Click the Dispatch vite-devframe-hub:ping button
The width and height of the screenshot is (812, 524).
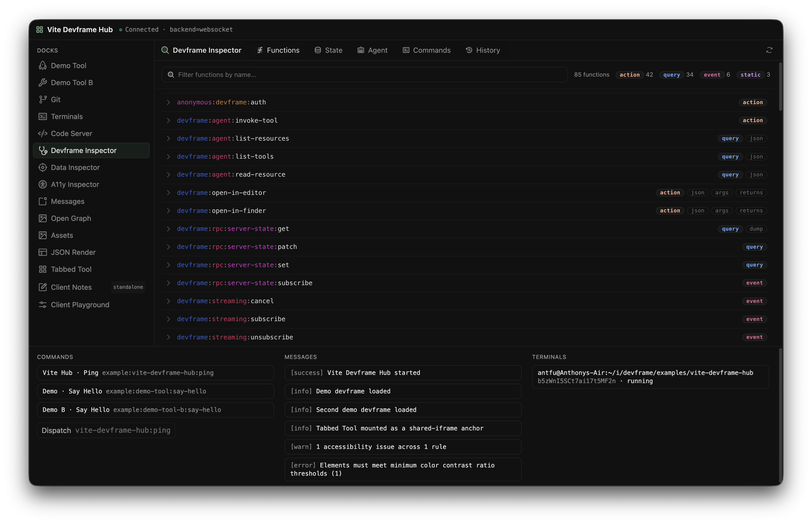[x=106, y=430]
